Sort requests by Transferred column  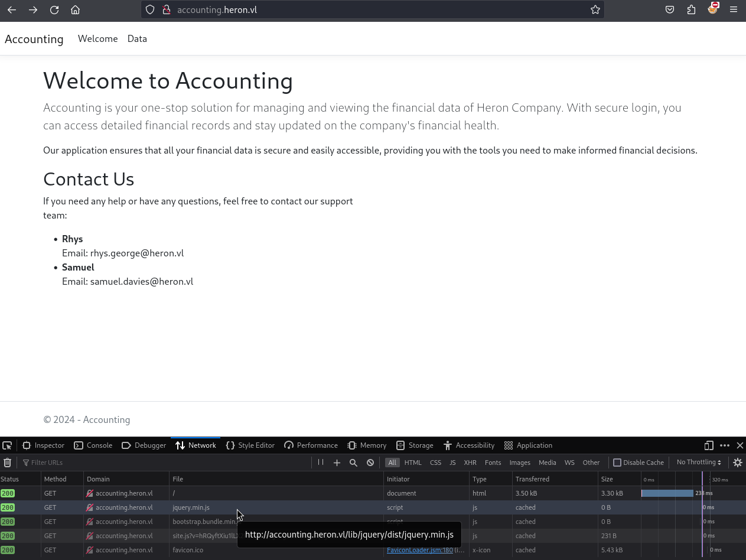click(x=555, y=479)
